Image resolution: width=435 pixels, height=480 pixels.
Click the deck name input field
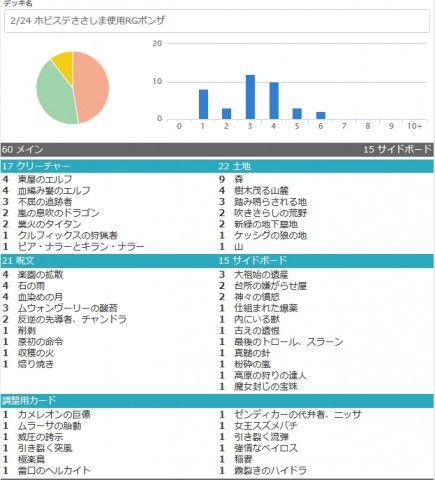pyautogui.click(x=217, y=21)
